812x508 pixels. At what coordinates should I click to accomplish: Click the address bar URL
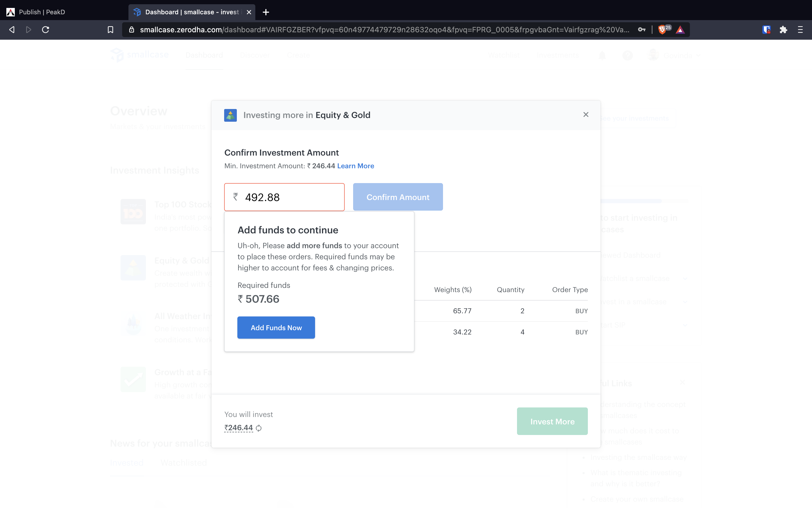pos(385,30)
